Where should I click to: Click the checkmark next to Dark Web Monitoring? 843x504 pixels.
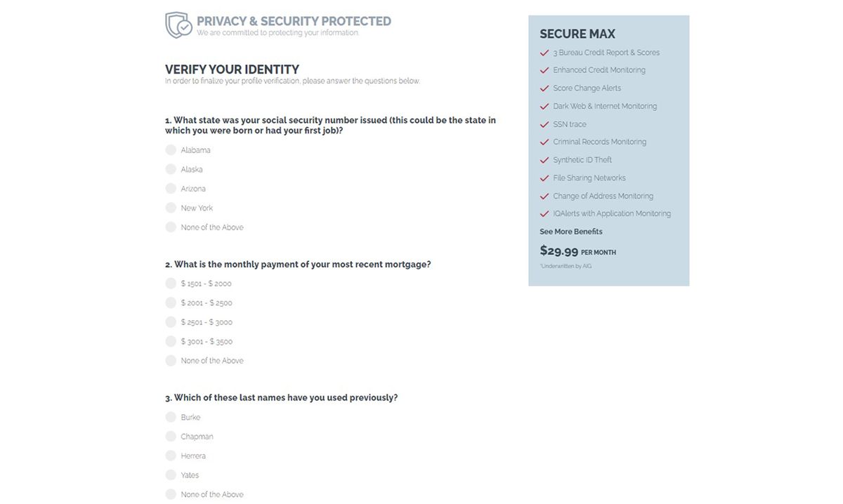[x=544, y=106]
